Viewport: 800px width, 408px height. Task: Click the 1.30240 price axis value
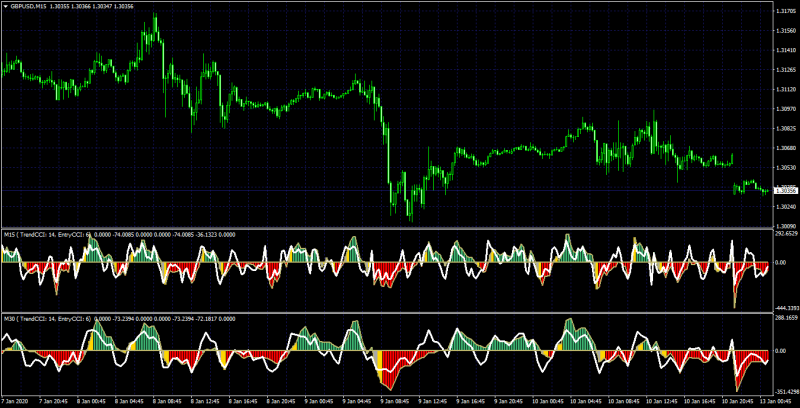point(786,207)
